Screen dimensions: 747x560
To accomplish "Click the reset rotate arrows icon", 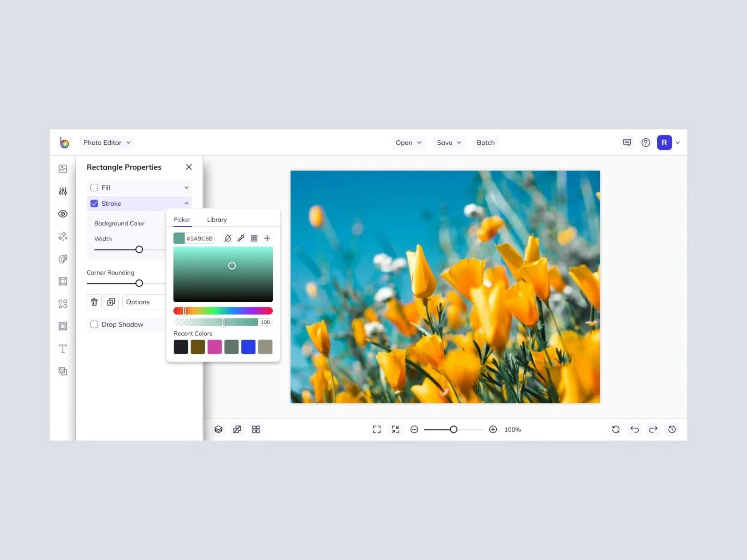I will click(x=616, y=429).
